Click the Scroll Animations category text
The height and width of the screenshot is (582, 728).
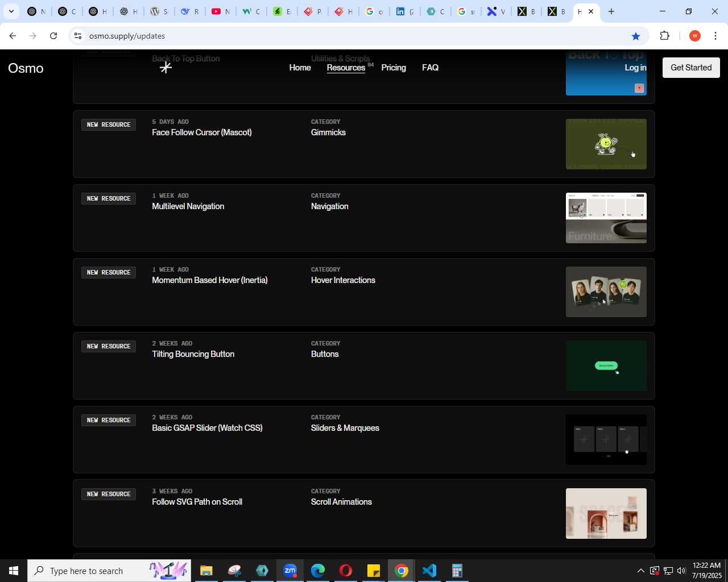pos(341,502)
